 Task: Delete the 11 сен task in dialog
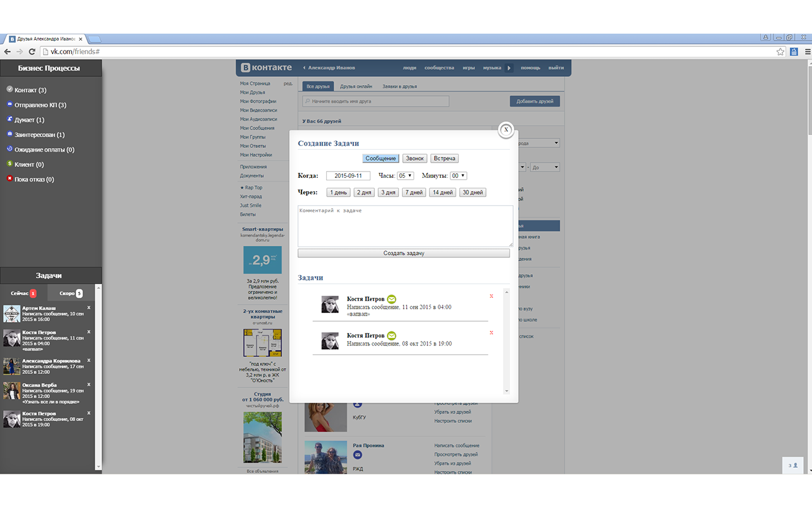point(492,297)
